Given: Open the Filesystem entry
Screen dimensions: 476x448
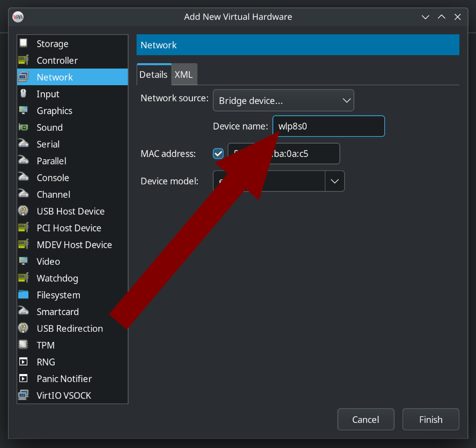Looking at the screenshot, I should click(72, 295).
